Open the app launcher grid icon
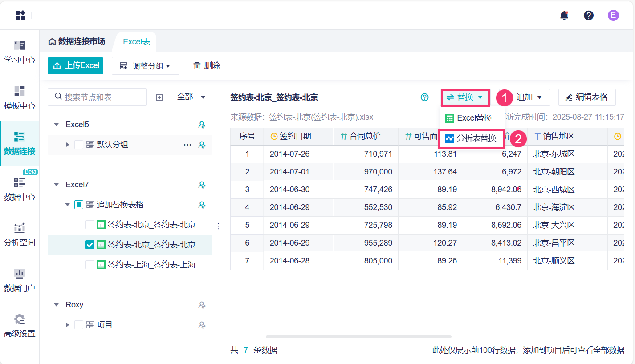 [x=20, y=16]
